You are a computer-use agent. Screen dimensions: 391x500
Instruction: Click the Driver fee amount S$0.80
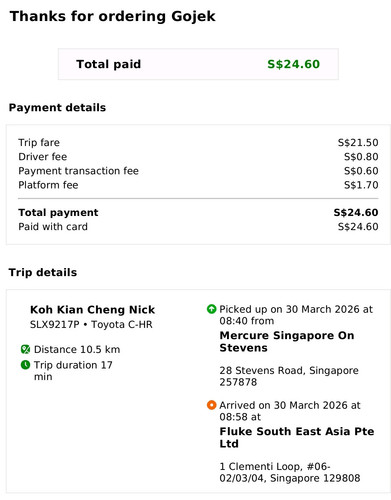click(x=361, y=157)
